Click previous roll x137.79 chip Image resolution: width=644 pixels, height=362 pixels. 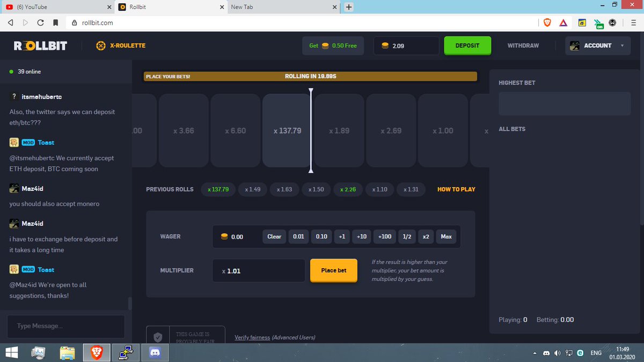coord(218,189)
